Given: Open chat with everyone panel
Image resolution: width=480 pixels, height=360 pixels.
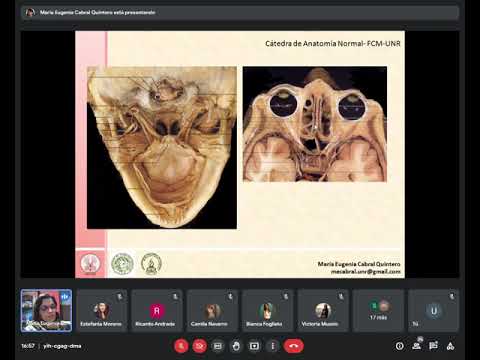Looking at the screenshot, I should pos(433,346).
